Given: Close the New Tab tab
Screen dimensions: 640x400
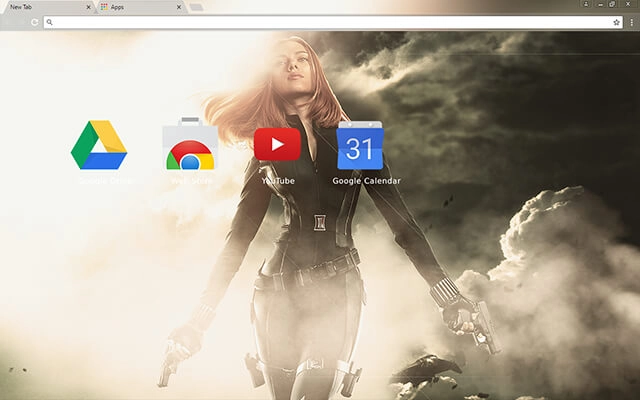Looking at the screenshot, I should coord(88,7).
